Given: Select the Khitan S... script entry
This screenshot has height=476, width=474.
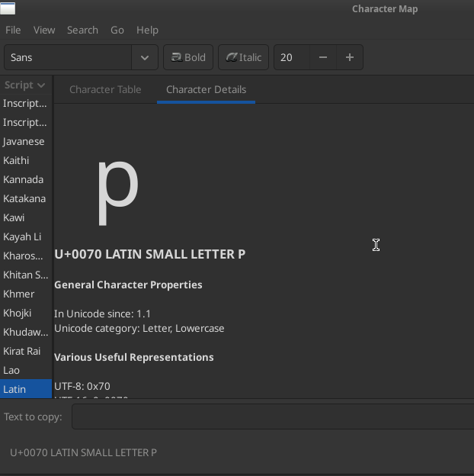Looking at the screenshot, I should [26, 275].
